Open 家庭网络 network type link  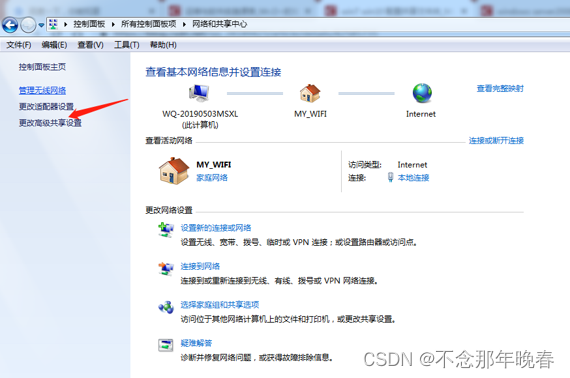click(212, 177)
